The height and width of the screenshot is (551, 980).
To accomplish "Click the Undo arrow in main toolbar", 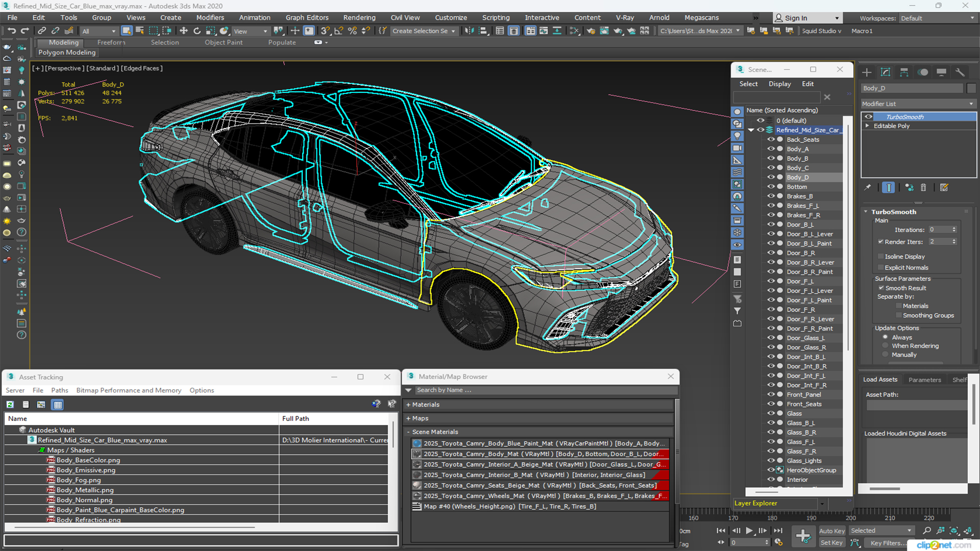I will coord(11,31).
